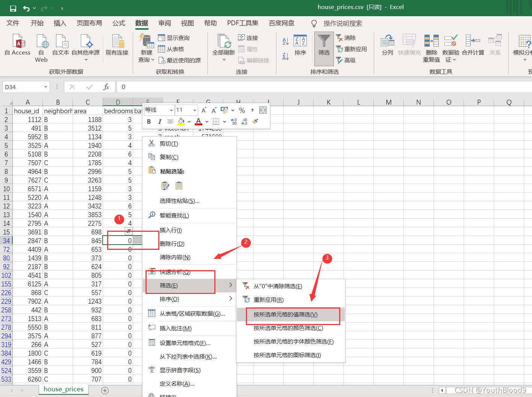This screenshot has height=397, width=532.
Task: Open font name dropdown 等线
Action: 171,110
